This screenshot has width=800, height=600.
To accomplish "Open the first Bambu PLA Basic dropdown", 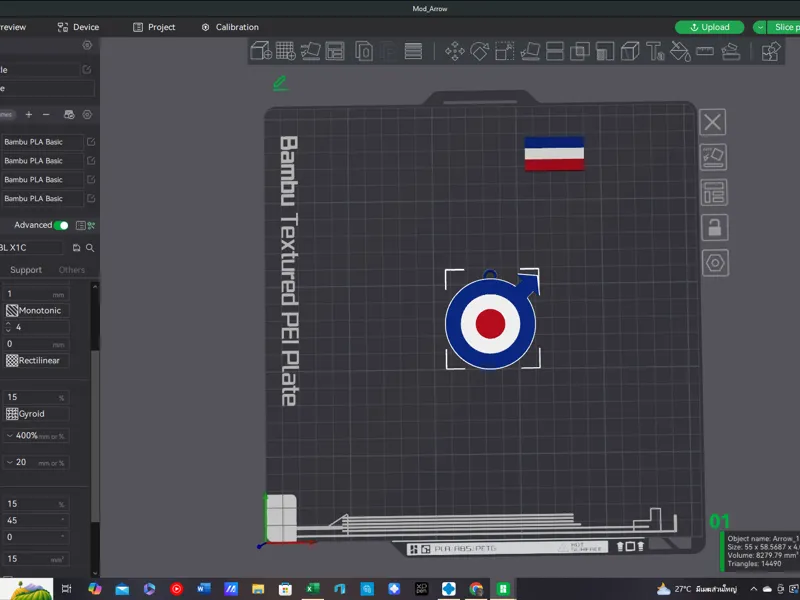I will coord(42,142).
